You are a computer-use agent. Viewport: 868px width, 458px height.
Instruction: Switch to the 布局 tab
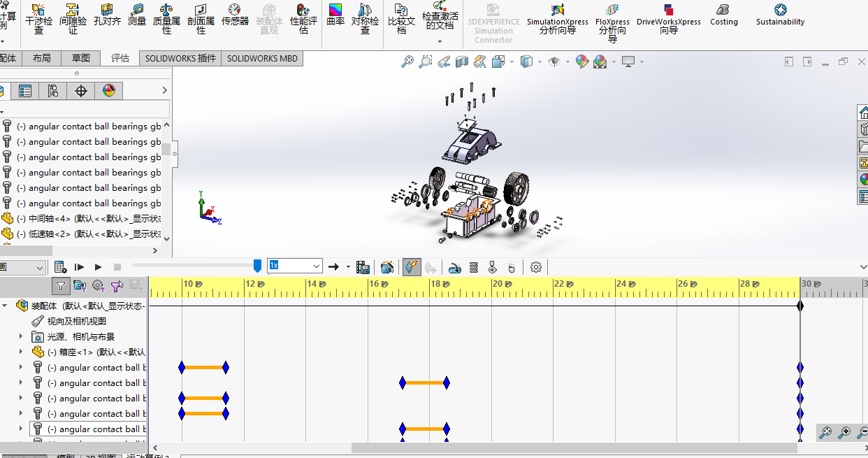(x=42, y=58)
